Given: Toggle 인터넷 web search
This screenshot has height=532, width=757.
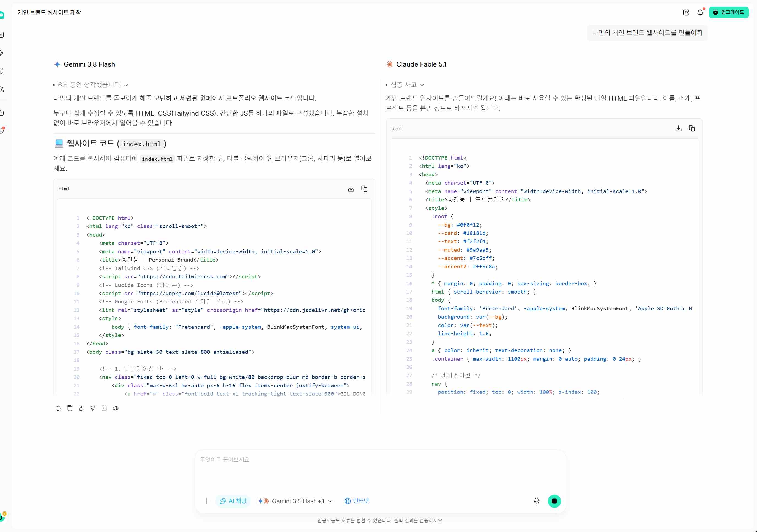Looking at the screenshot, I should tap(357, 501).
